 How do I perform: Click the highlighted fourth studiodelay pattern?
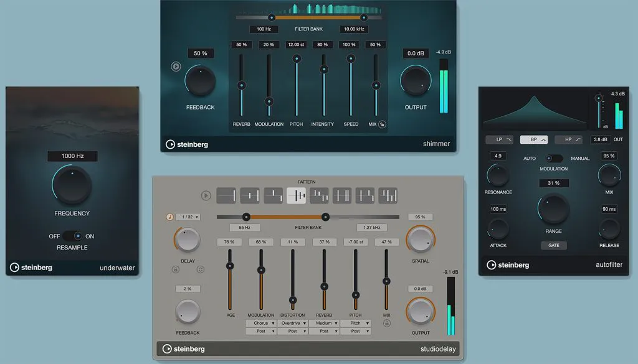point(296,195)
